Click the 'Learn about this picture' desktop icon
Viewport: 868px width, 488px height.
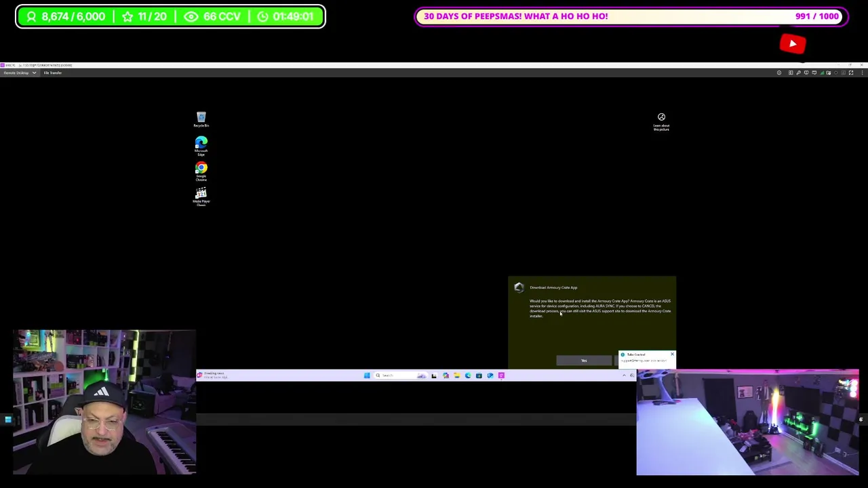coord(661,121)
